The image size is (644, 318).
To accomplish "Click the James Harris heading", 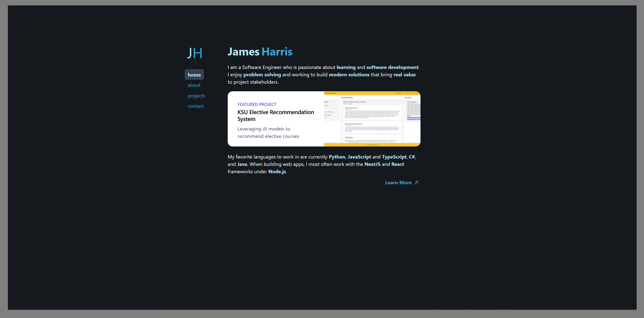I will 260,52.
